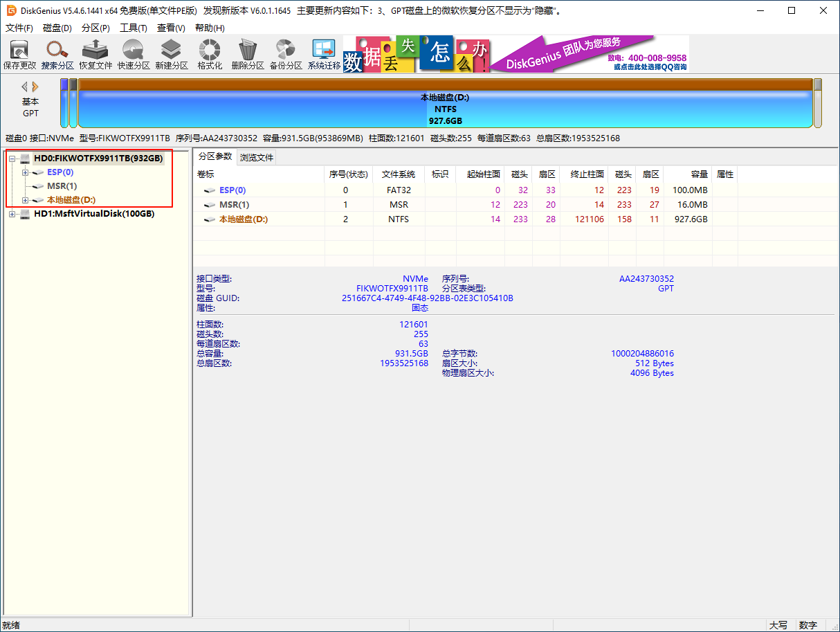Screen dimensions: 840x632
Task: Select the ESP(0) row label in the table
Action: click(232, 190)
